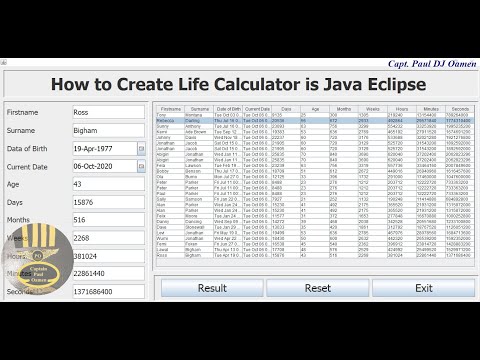Image resolution: width=480 pixels, height=360 pixels.
Task: Click the Seconds column header
Action: (460, 109)
